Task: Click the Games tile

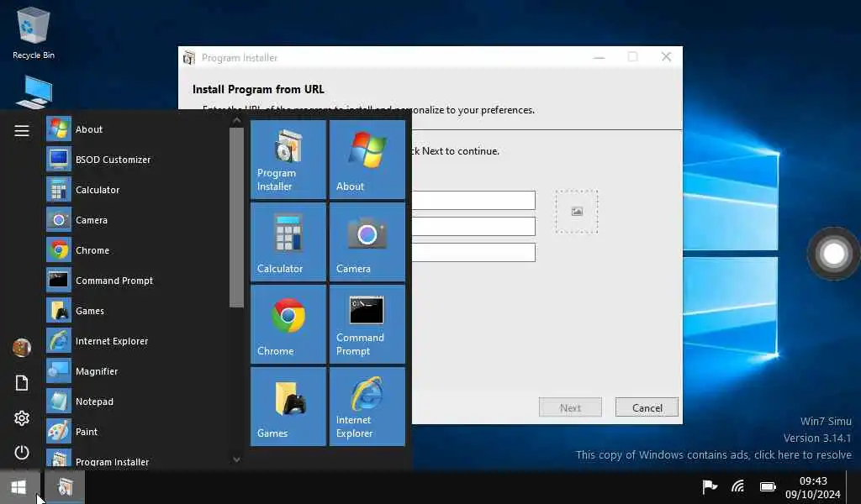Action: pos(288,407)
